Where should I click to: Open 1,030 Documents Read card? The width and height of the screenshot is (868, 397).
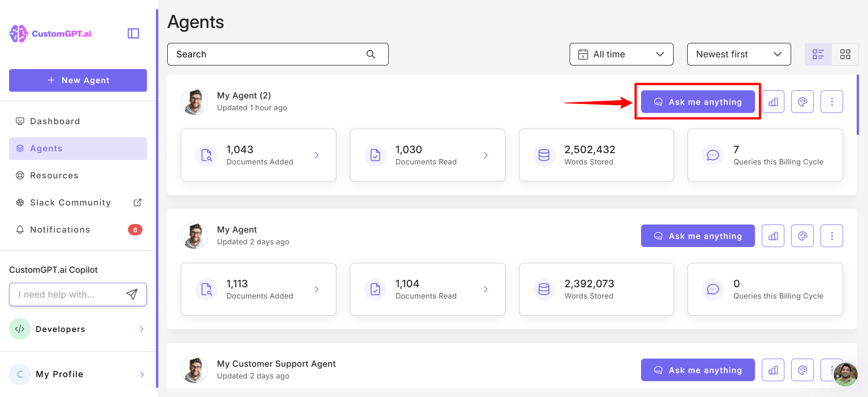[x=428, y=155]
